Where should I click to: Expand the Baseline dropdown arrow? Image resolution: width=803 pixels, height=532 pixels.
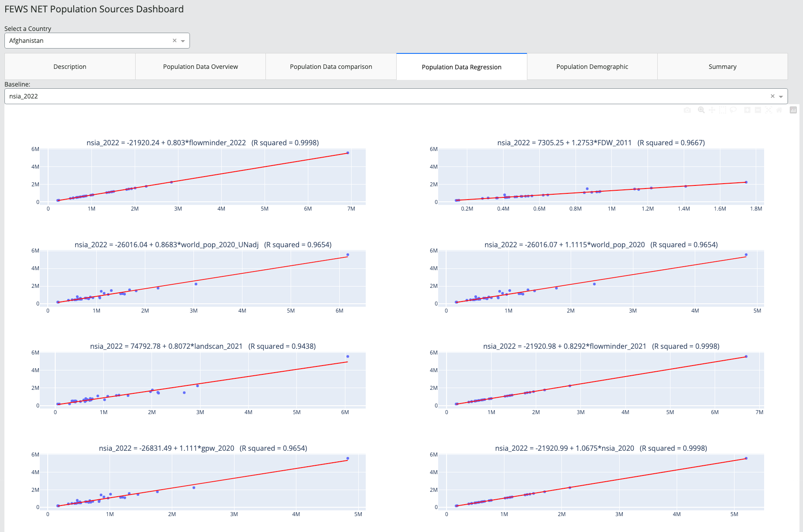(x=781, y=96)
